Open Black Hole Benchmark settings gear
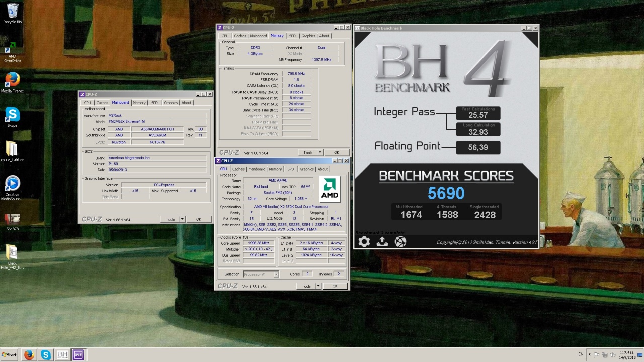This screenshot has width=644, height=362. pos(364,242)
